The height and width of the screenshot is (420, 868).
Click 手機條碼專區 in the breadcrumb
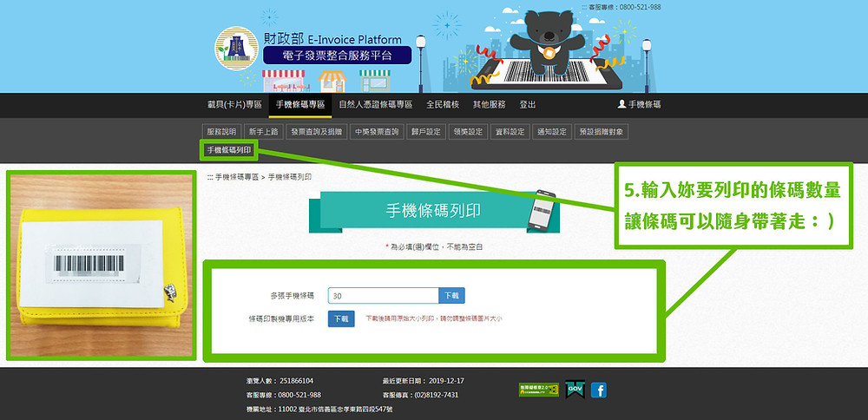236,177
